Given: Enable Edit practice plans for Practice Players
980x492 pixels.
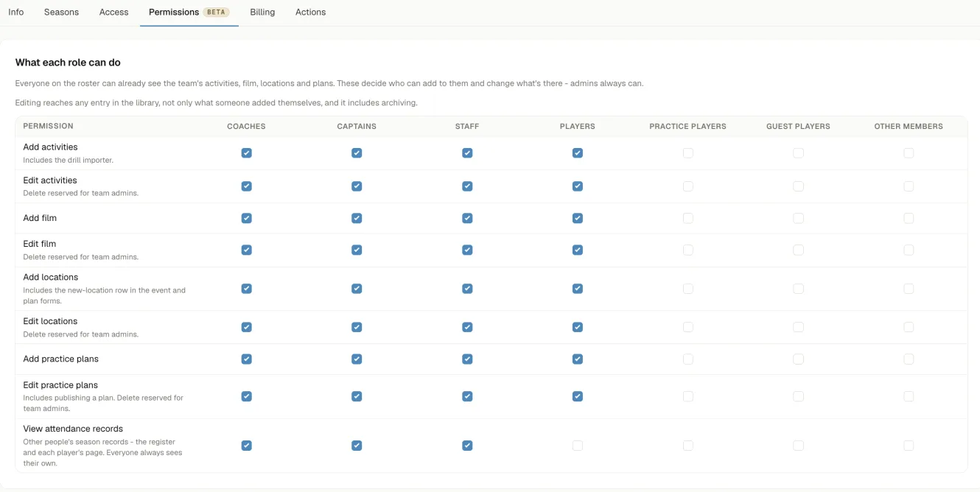Looking at the screenshot, I should tap(687, 396).
